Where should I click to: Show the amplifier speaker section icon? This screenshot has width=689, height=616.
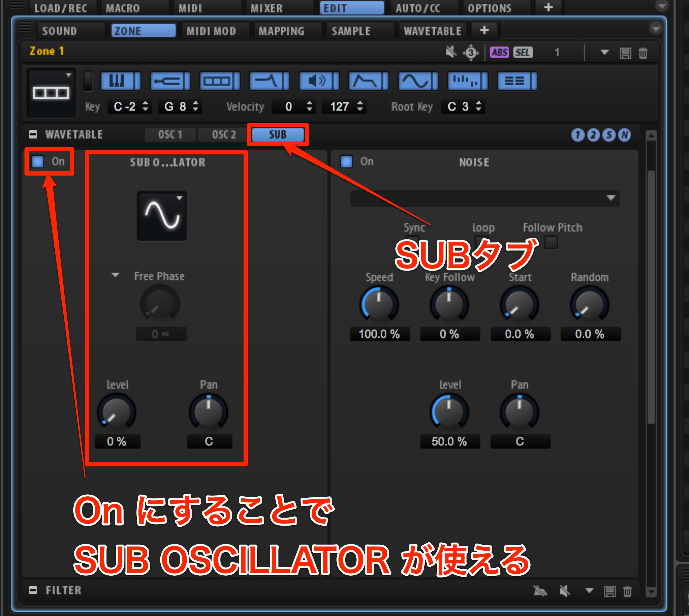point(319,81)
